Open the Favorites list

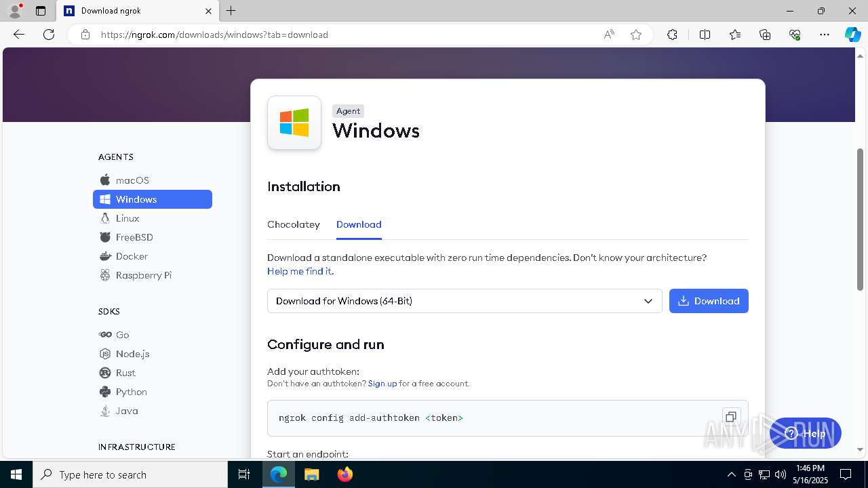pyautogui.click(x=735, y=35)
